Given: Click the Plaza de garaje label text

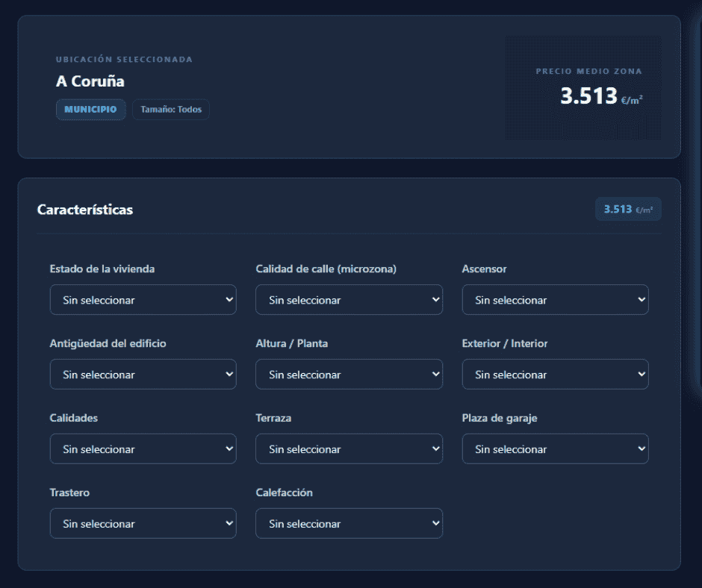Looking at the screenshot, I should point(499,418).
